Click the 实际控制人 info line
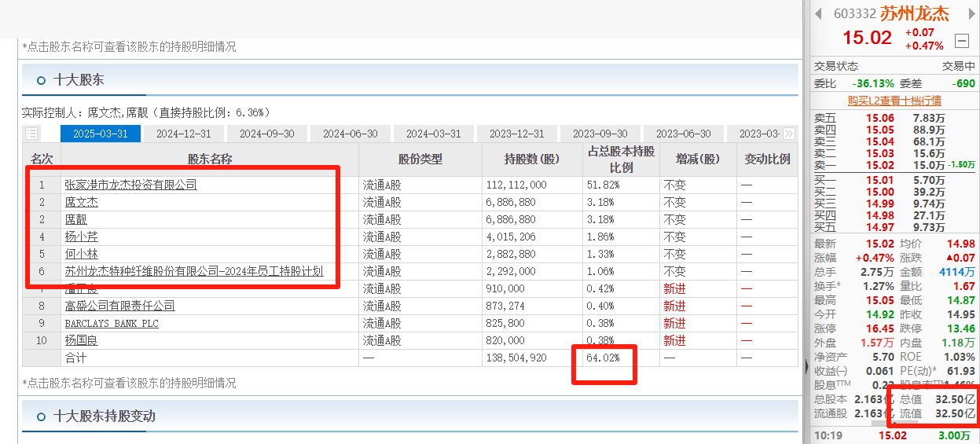The width and height of the screenshot is (980, 444). pos(147,112)
